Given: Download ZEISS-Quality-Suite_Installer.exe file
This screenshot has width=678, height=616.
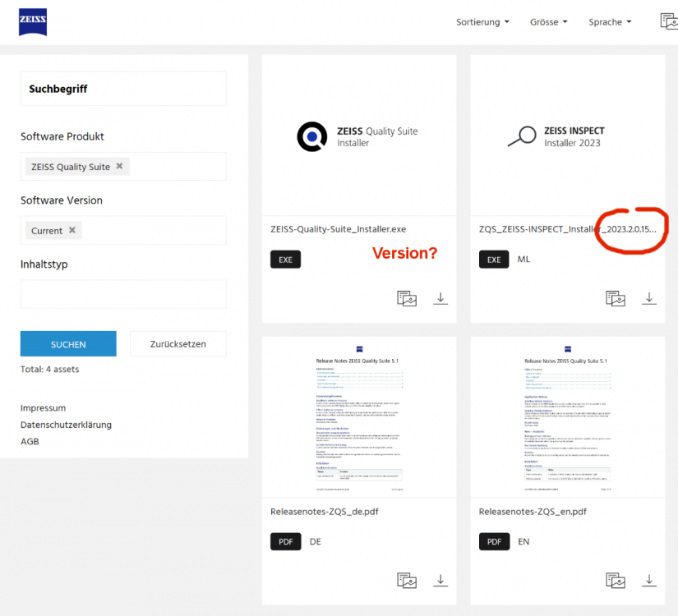Looking at the screenshot, I should click(x=440, y=298).
